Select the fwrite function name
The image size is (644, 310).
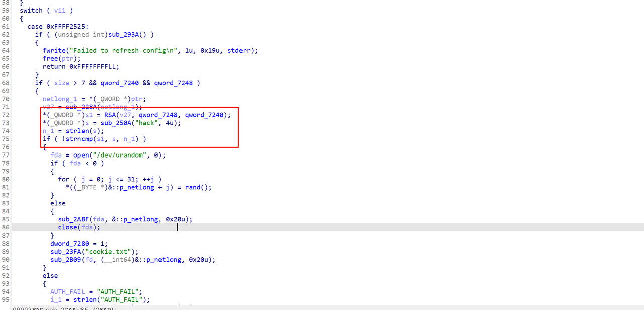(54, 50)
